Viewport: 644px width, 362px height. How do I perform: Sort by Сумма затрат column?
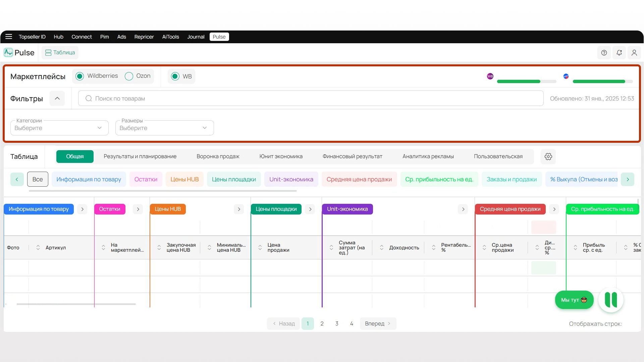tap(331, 247)
